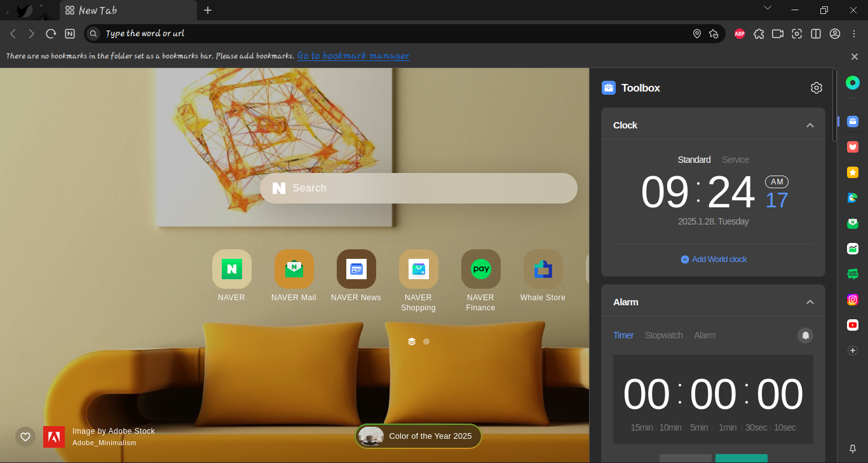Go to bookmark manager link
The width and height of the screenshot is (868, 463).
[353, 56]
